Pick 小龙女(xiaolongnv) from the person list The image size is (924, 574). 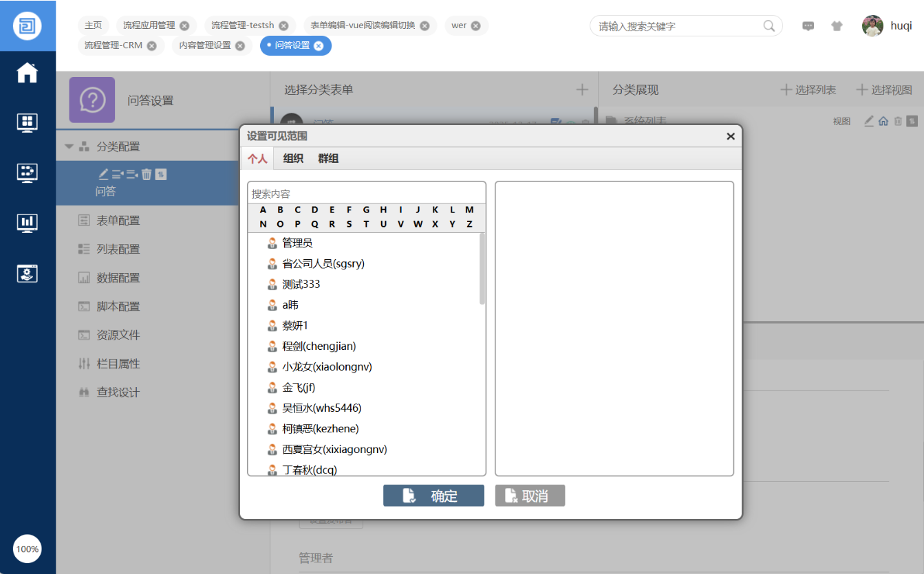pyautogui.click(x=327, y=367)
